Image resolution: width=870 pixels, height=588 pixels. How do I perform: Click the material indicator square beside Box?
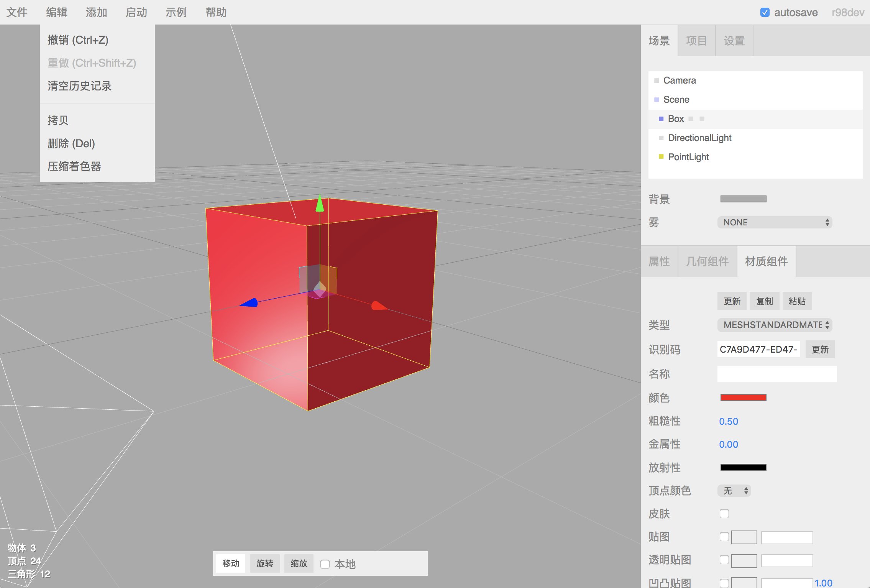(x=702, y=119)
